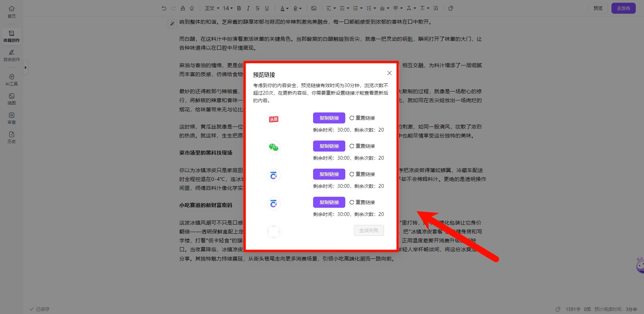Reset the WeChat preview link
Viewport: 644px width, 314px height.
[x=362, y=146]
